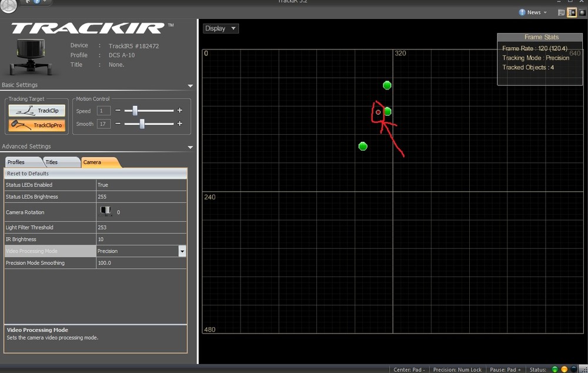The width and height of the screenshot is (588, 373).
Task: Click the green status indicator light
Action: pyautogui.click(x=554, y=369)
